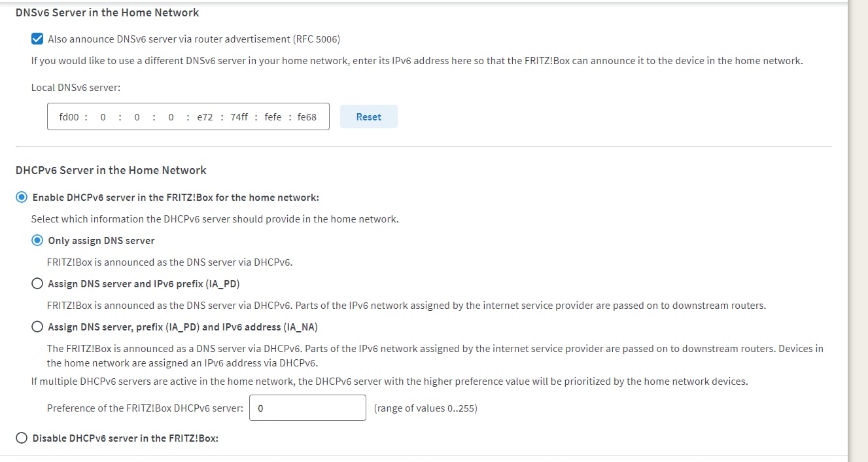Click the Reset button beside the DNSv6 address

[368, 116]
